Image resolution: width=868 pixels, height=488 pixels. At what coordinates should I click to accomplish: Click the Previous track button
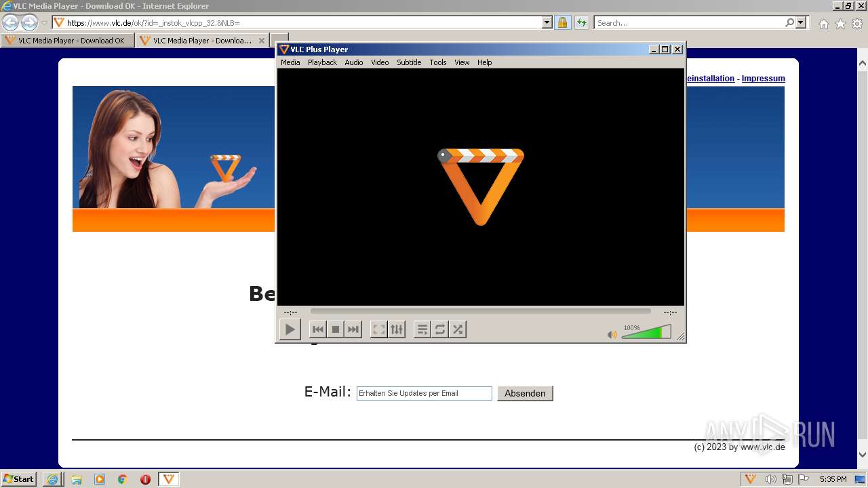(317, 329)
